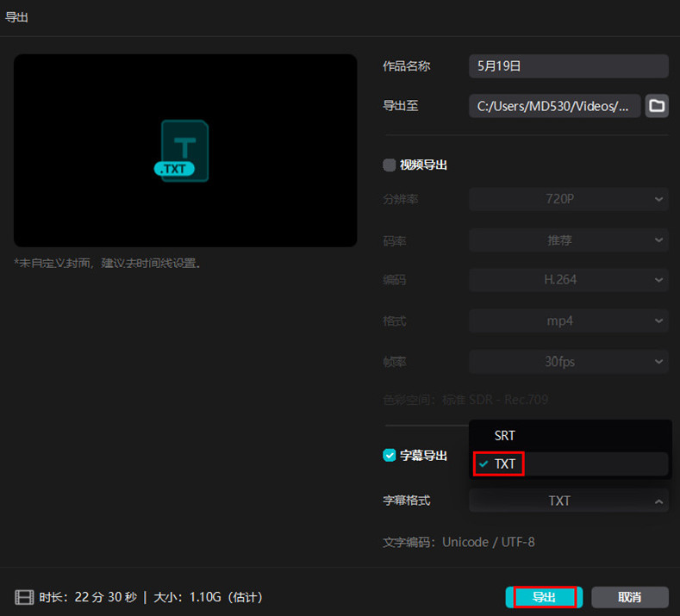680x616 pixels.
Task: Click the .TXT file preview icon
Action: pyautogui.click(x=184, y=152)
